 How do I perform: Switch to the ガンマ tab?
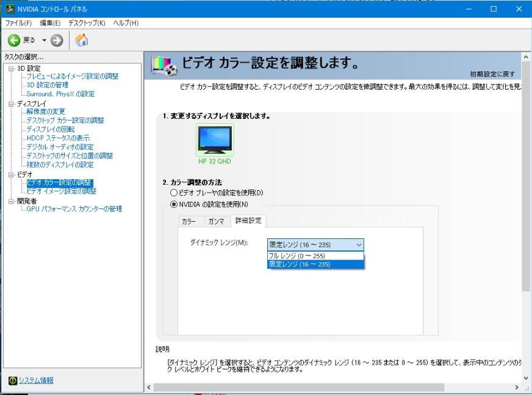point(217,221)
